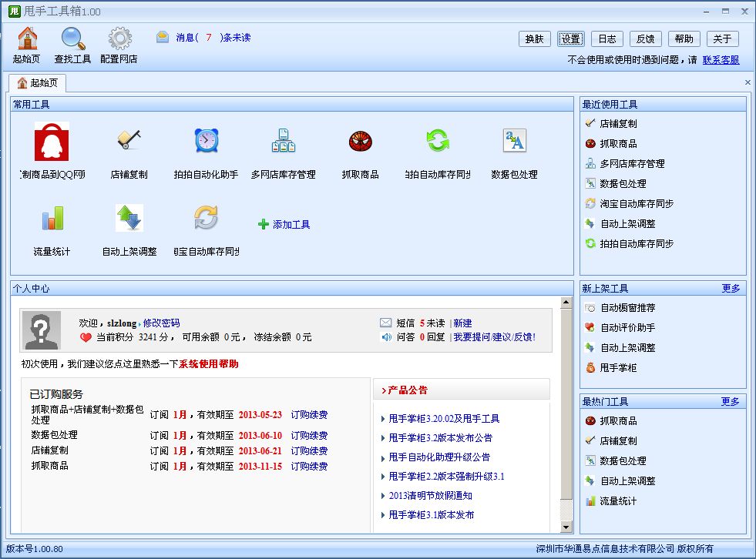Click the 反馈 feedback button
The height and width of the screenshot is (559, 756).
pyautogui.click(x=646, y=39)
